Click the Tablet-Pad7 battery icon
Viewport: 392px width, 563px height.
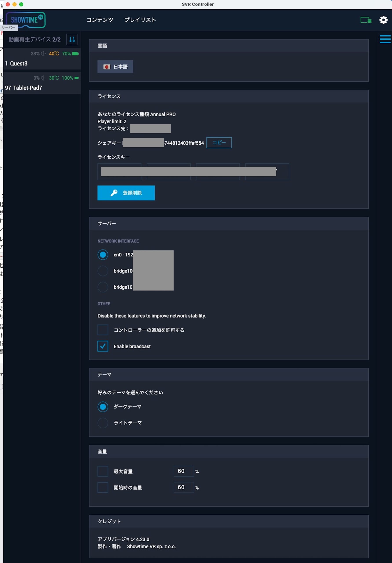(x=77, y=78)
